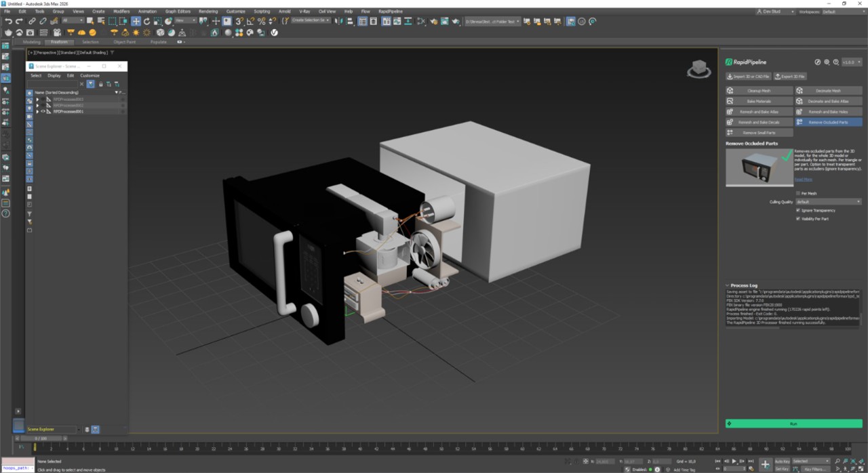
Task: Click frame 50 on the timeline ruler
Action: click(x=440, y=448)
